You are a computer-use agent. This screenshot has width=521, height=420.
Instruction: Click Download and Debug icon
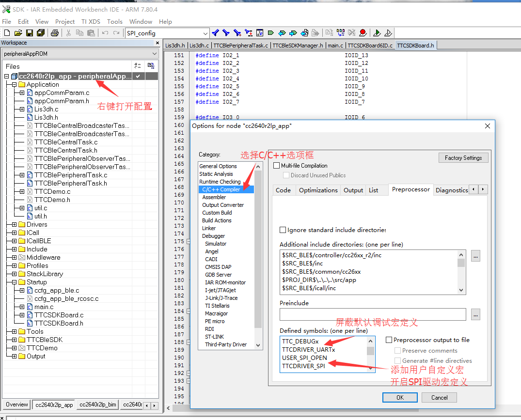pos(377,33)
